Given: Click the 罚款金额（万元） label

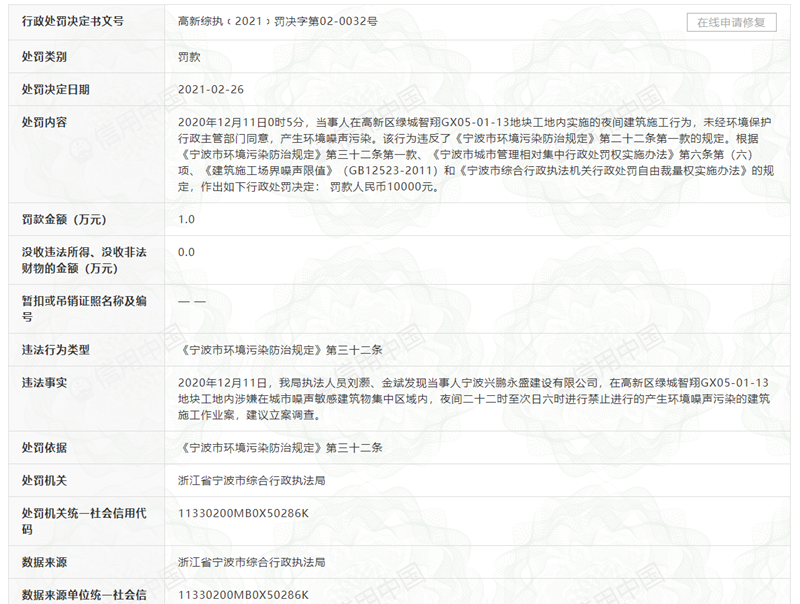Looking at the screenshot, I should tap(64, 219).
